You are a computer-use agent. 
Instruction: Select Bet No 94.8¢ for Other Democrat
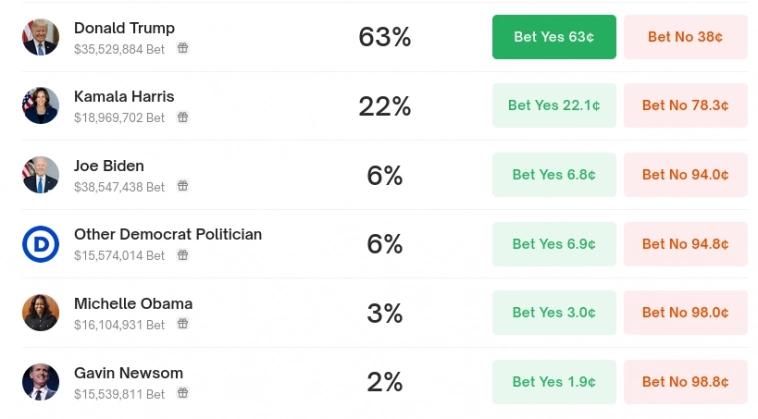pos(685,244)
